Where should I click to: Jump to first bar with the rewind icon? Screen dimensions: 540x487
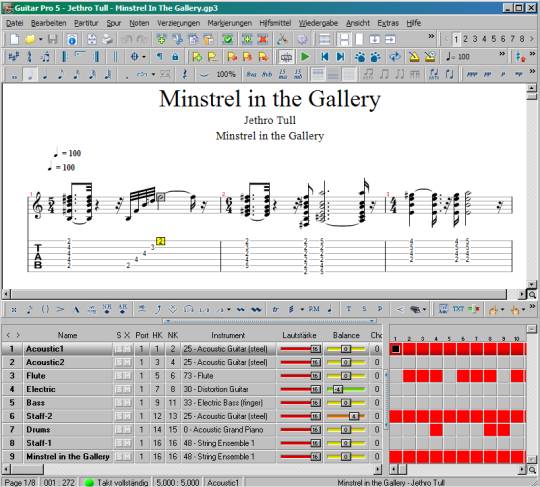tap(324, 57)
